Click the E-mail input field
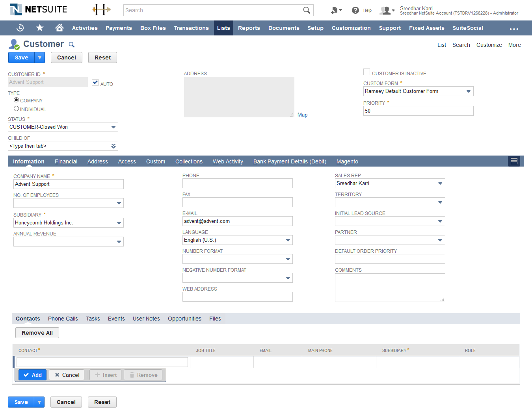This screenshot has height=417, width=532. click(x=238, y=221)
